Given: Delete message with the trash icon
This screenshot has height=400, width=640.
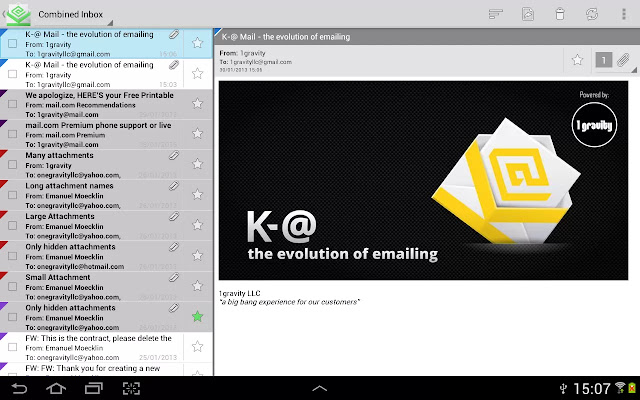Looking at the screenshot, I should tap(560, 14).
